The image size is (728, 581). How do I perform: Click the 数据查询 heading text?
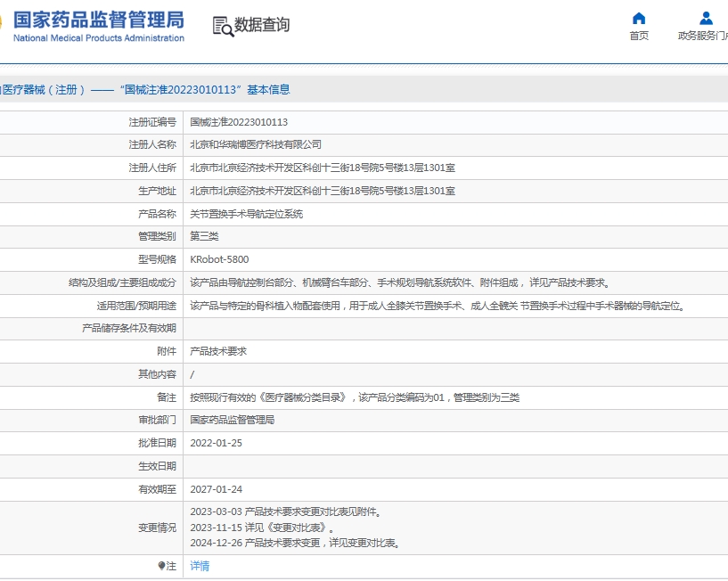[x=262, y=25]
